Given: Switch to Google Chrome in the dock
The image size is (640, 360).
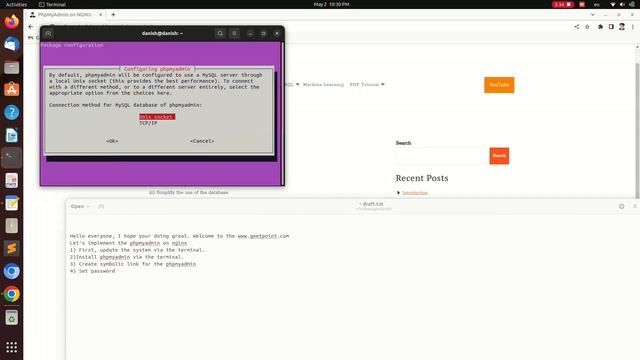Looking at the screenshot, I should click(x=11, y=294).
